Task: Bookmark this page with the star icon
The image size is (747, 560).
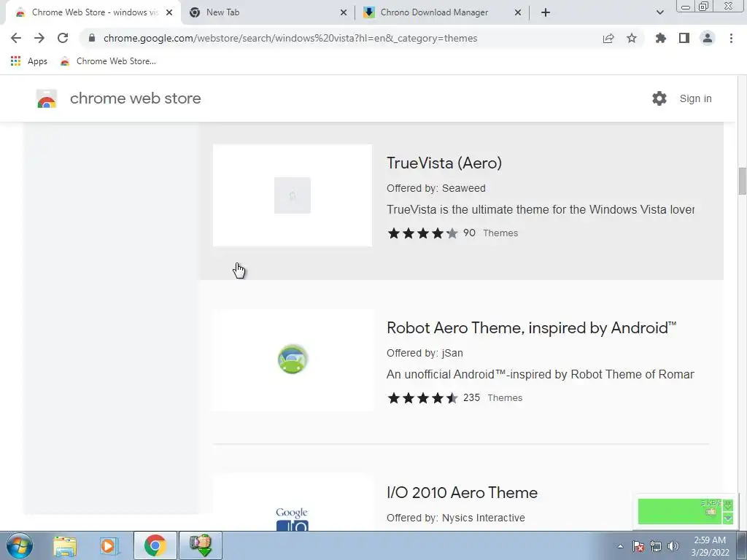Action: [632, 38]
